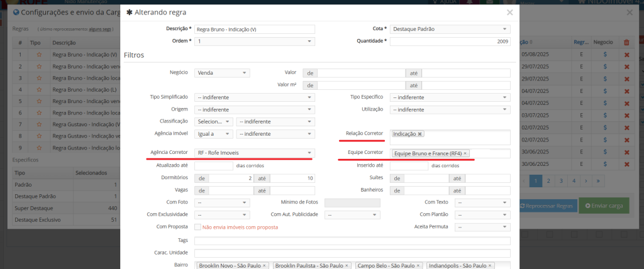644x269 pixels.
Task: Click dollar icon on the first rule row
Action: [x=604, y=55]
